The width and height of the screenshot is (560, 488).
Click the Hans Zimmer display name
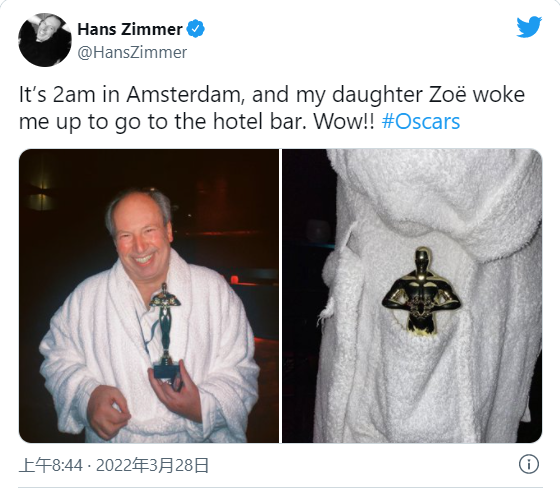[x=130, y=29]
